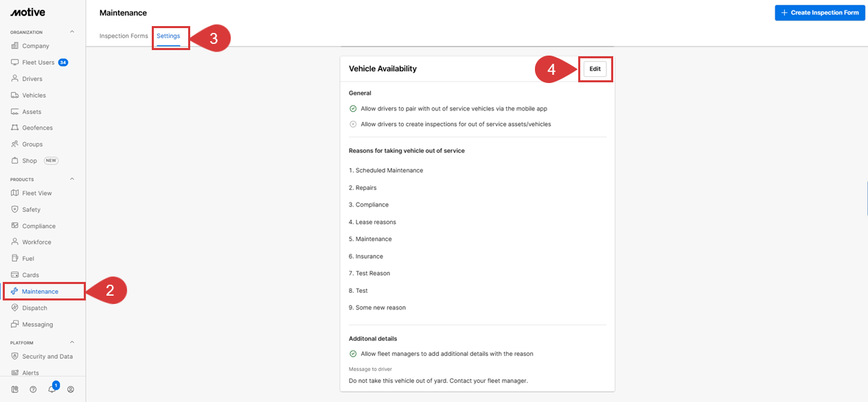Click the help question mark icon
The height and width of the screenshot is (402, 868).
pos(33,389)
